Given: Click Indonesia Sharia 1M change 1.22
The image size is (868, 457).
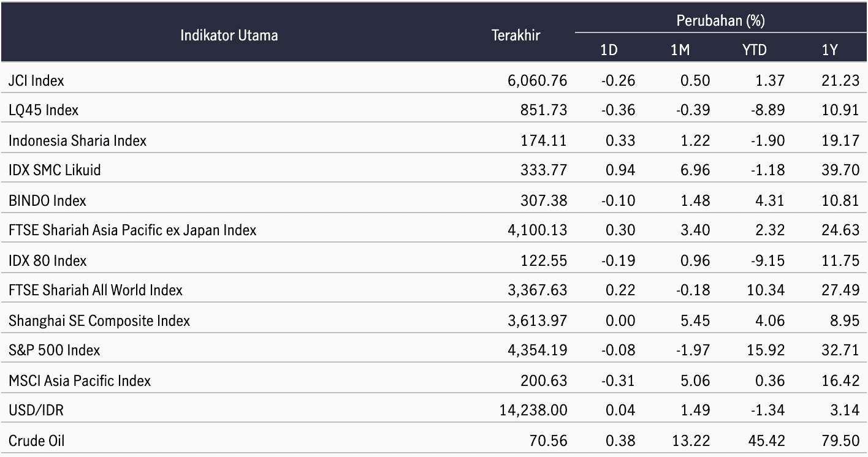Looking at the screenshot, I should (x=695, y=140).
